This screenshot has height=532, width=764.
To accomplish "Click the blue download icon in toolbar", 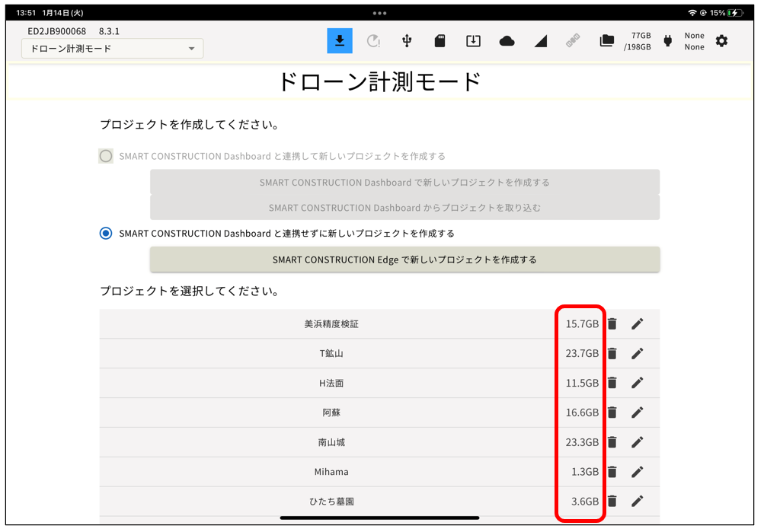I will 340,41.
